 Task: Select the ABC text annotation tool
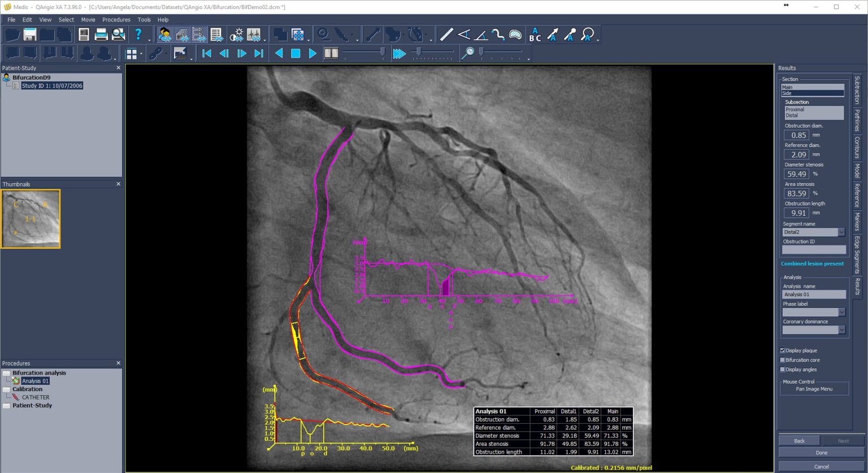tap(535, 35)
